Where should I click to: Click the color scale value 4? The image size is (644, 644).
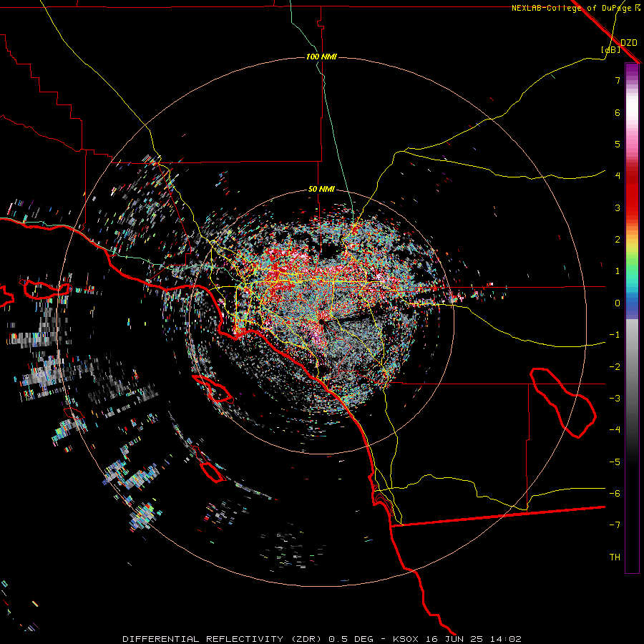pyautogui.click(x=618, y=176)
